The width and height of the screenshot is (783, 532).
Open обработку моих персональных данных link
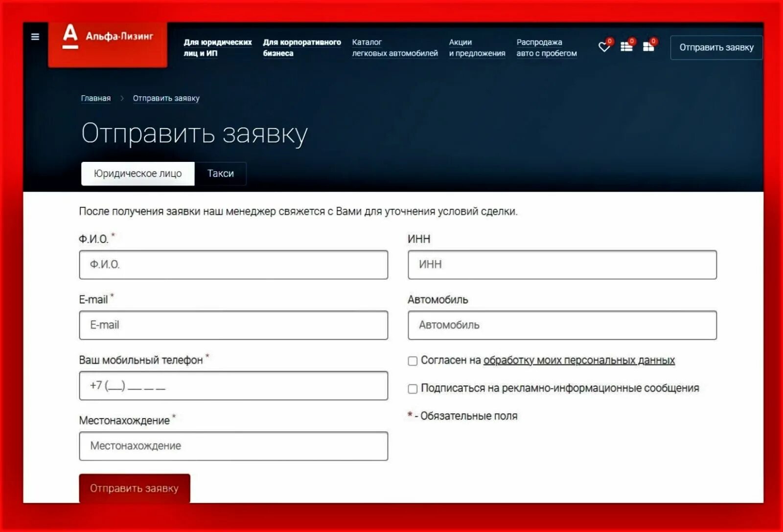coord(579,360)
